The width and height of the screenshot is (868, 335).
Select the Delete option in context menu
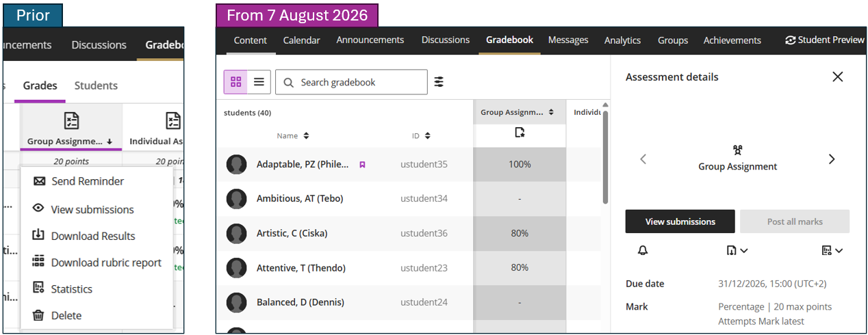(x=66, y=315)
